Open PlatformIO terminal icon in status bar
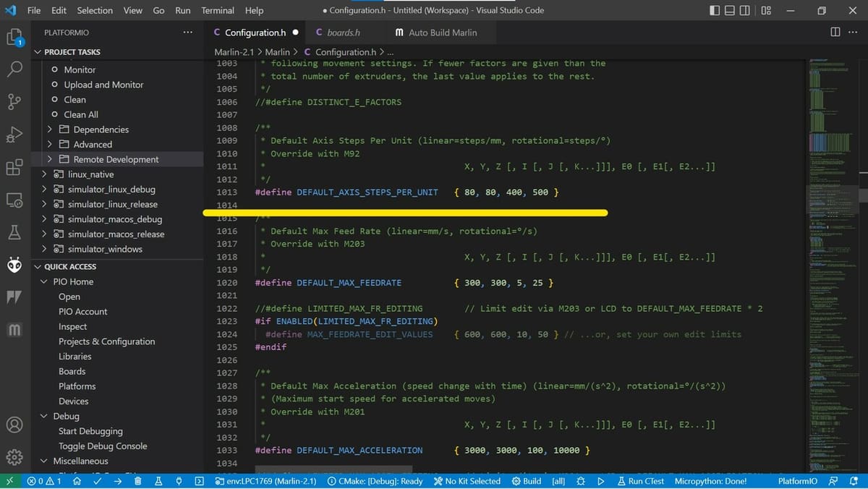 tap(199, 481)
